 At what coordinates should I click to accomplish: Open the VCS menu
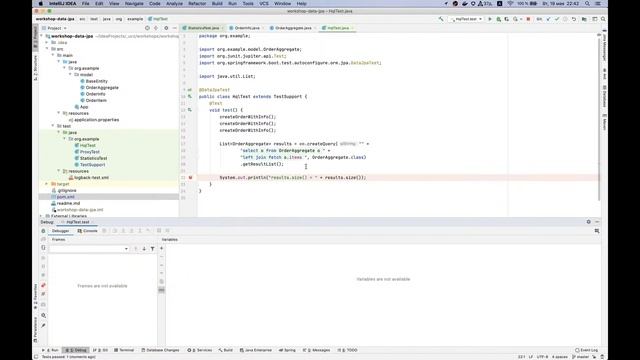(x=264, y=4)
